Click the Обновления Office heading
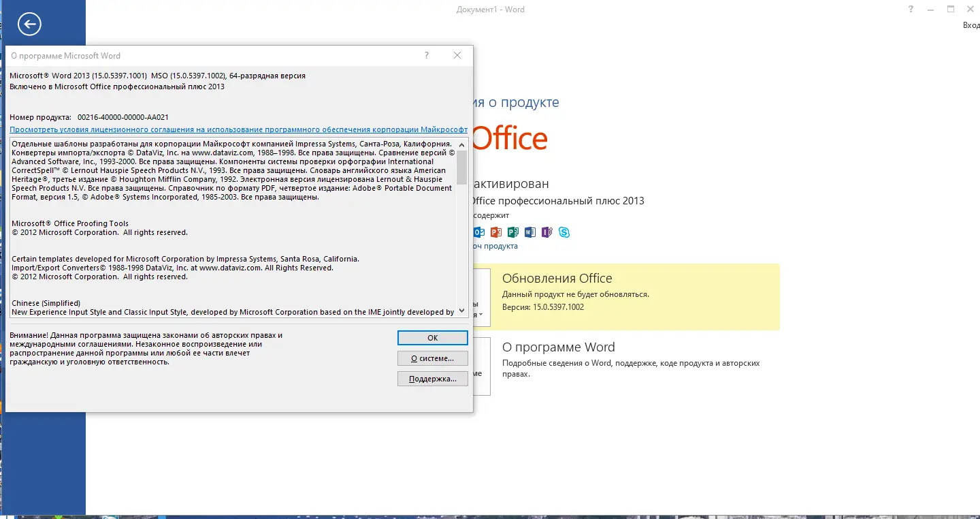 tap(557, 279)
